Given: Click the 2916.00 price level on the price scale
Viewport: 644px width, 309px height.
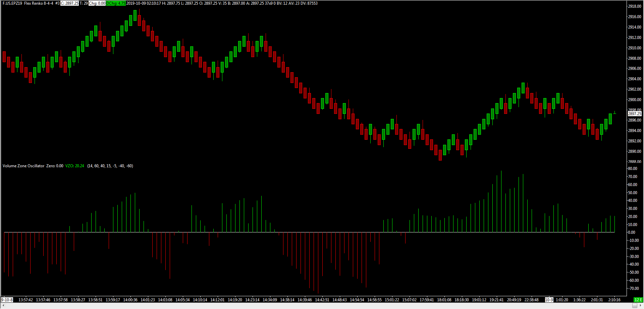Looking at the screenshot, I should 635,17.
